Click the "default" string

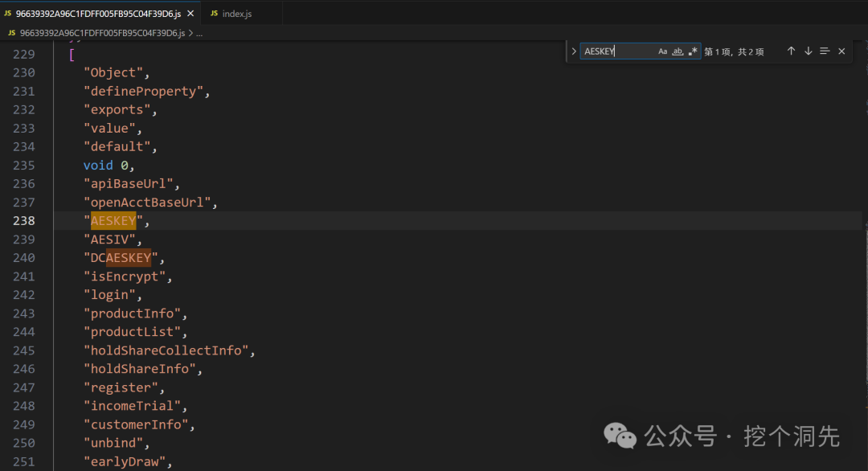117,146
